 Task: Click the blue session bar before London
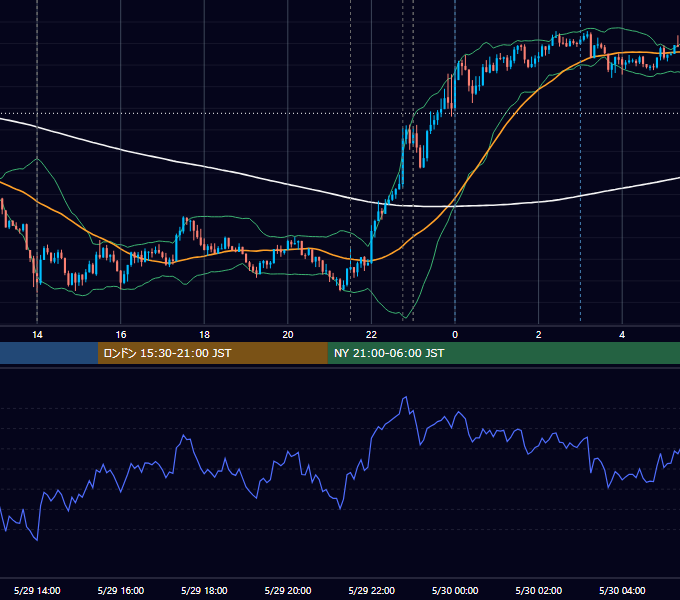click(x=49, y=353)
